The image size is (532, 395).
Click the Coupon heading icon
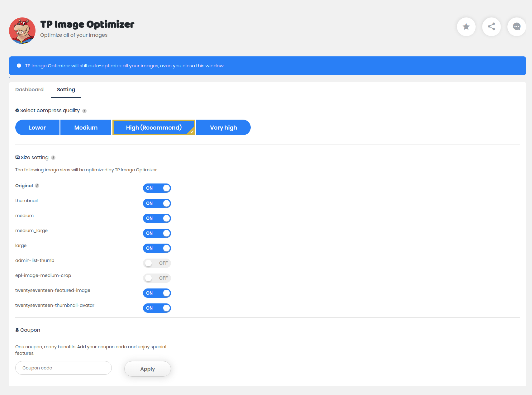[x=17, y=330]
